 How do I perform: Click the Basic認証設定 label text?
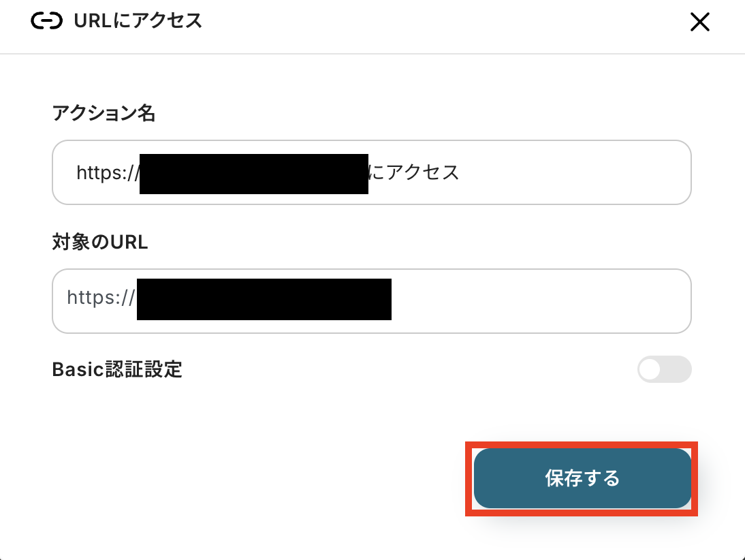[117, 370]
